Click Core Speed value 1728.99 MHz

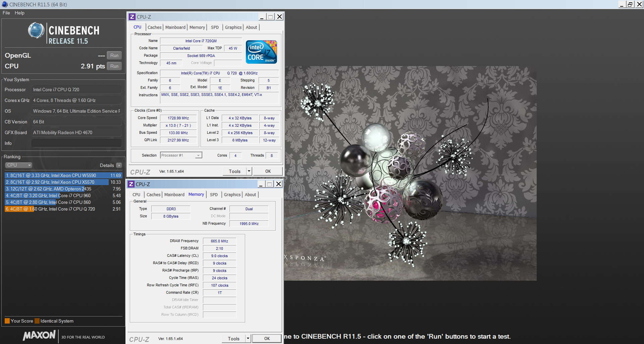[x=178, y=118]
